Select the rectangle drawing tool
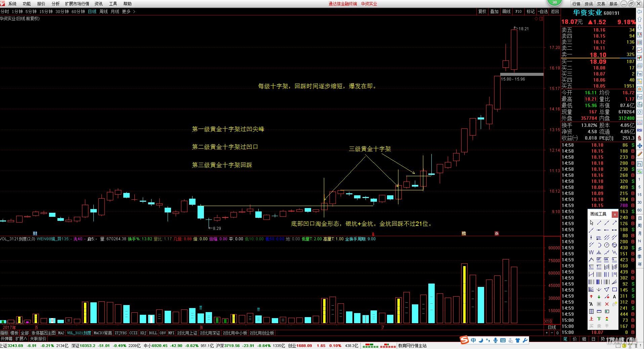Viewport: 644px width, 349px height. pyautogui.click(x=614, y=290)
